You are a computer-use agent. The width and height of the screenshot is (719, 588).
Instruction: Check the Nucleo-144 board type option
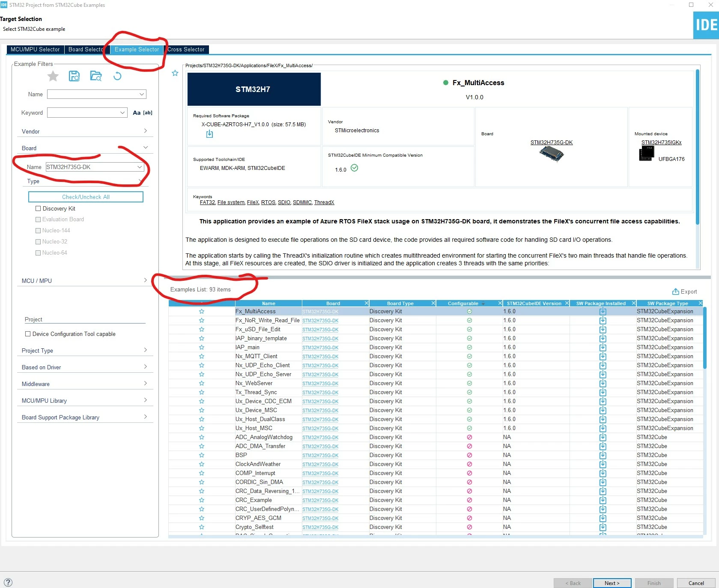38,231
